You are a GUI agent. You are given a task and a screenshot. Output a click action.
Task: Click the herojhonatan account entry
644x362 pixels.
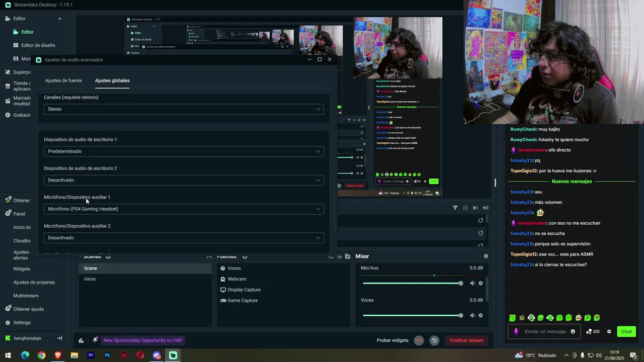pyautogui.click(x=27, y=338)
